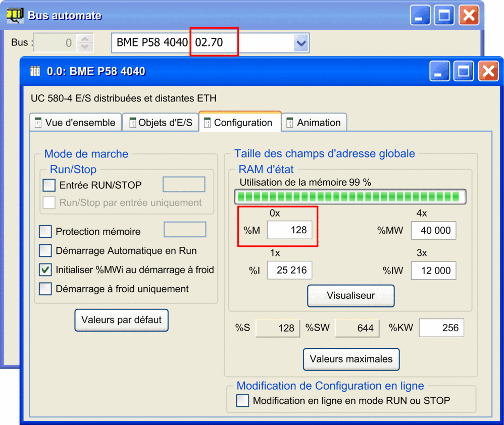Image resolution: width=504 pixels, height=425 pixels.
Task: Focus the %KW value field
Action: (441, 328)
